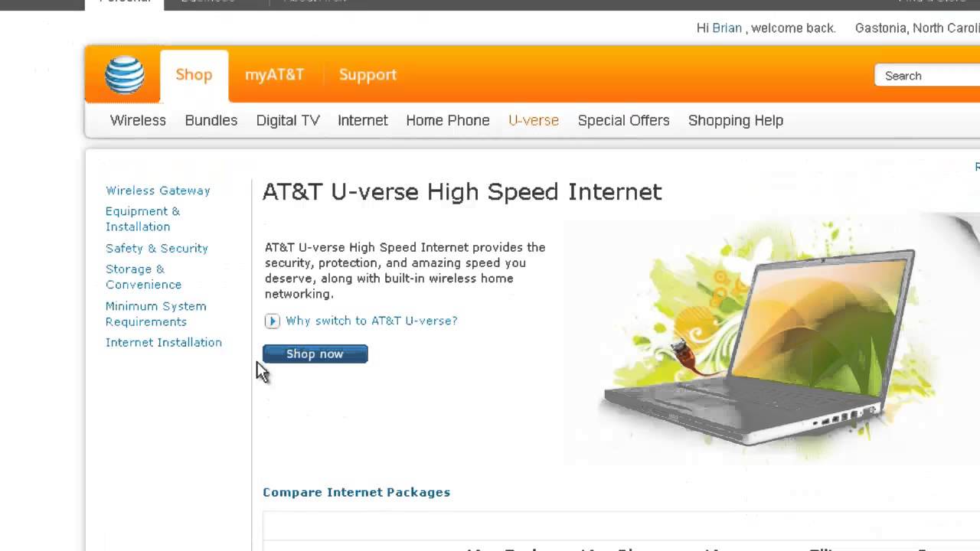Click the Shop now button
This screenshot has width=980, height=551.
(315, 354)
